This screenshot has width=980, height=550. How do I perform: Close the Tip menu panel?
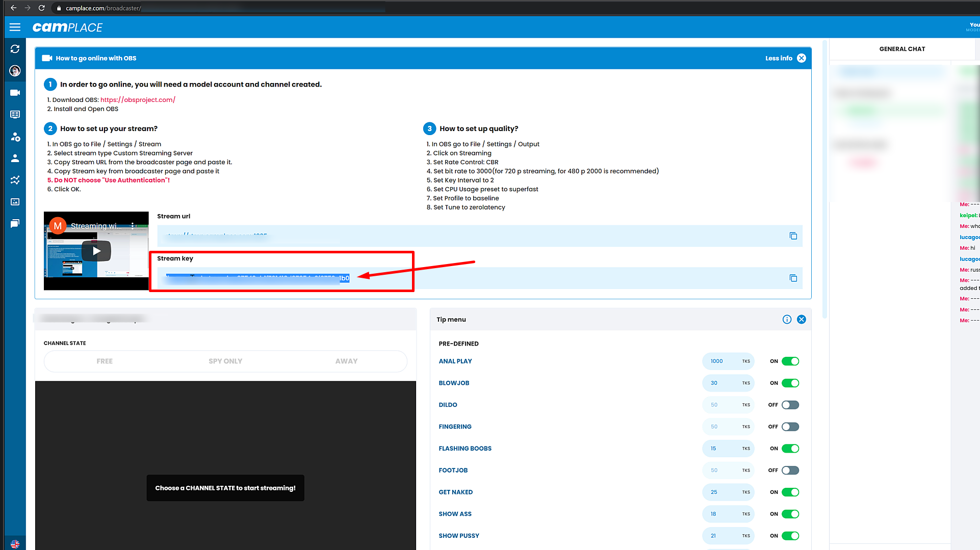[802, 320]
